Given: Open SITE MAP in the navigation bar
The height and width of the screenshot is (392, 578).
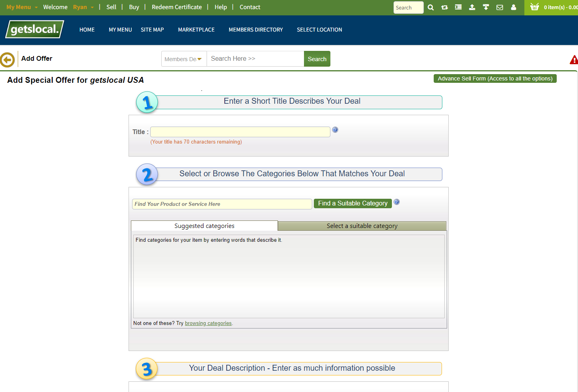Looking at the screenshot, I should 152,30.
